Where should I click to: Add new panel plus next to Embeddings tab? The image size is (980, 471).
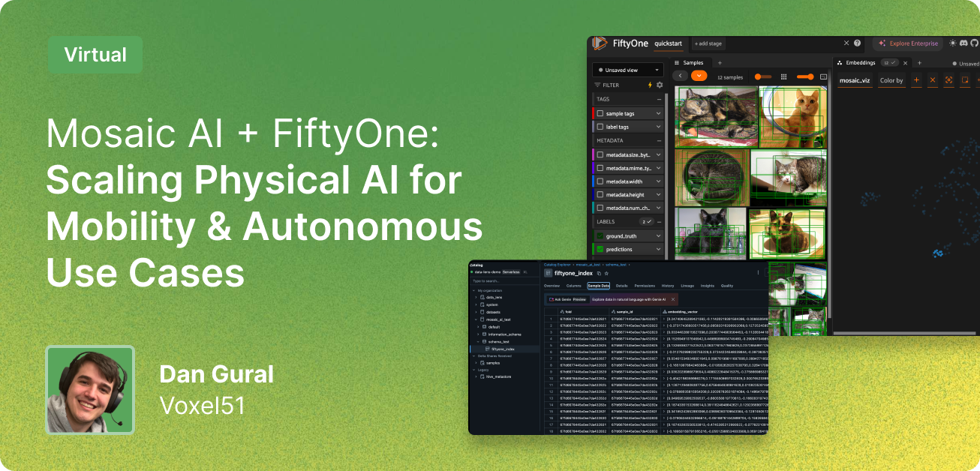coord(919,63)
